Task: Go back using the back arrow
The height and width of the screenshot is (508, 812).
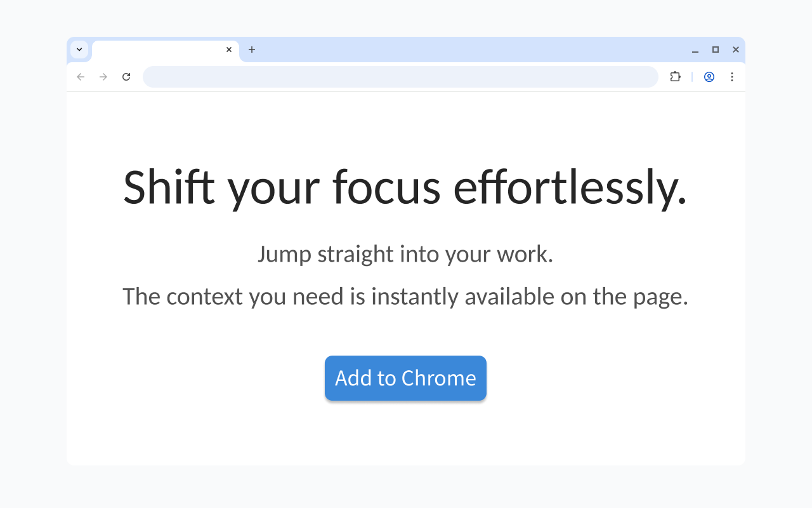Action: click(x=81, y=77)
